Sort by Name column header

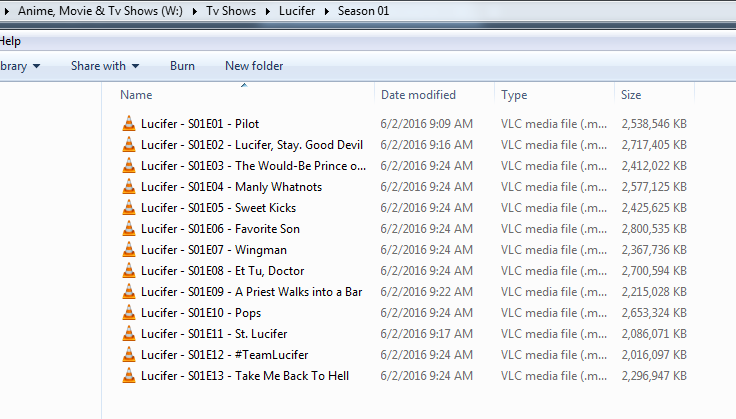pos(136,95)
